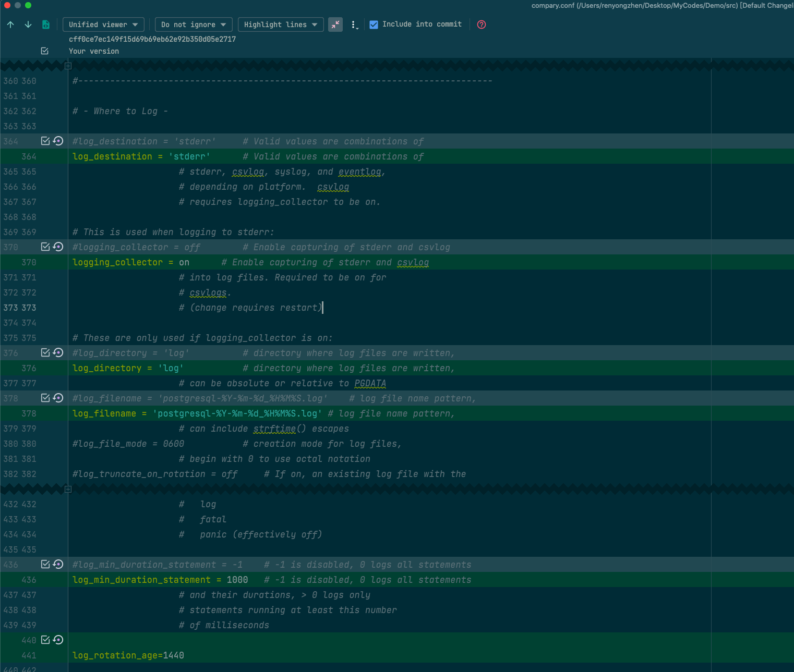Uncheck log_min_duration_statement change at line 436
This screenshot has height=672, width=794.
45,564
